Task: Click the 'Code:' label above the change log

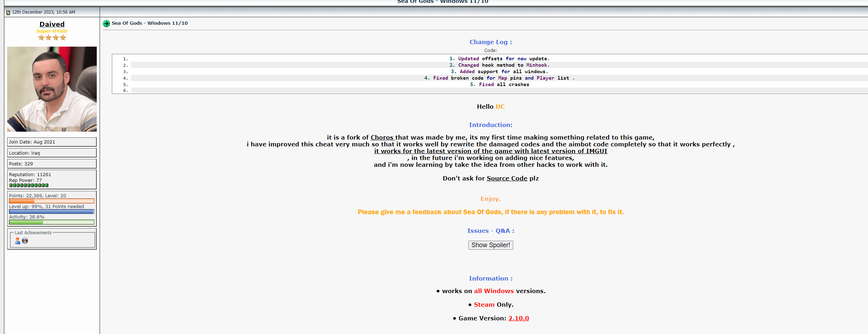Action: [491, 51]
